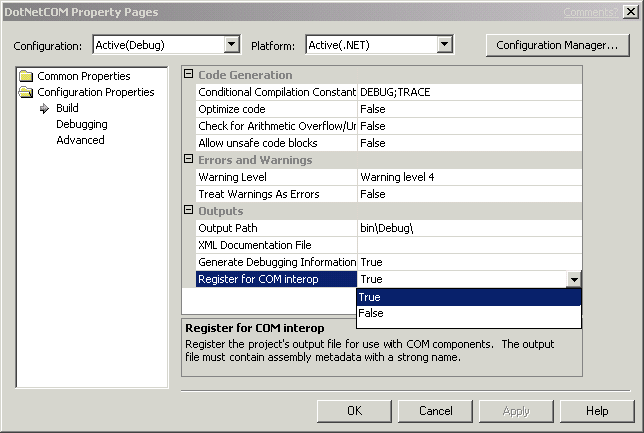Click the Help button

click(x=596, y=411)
